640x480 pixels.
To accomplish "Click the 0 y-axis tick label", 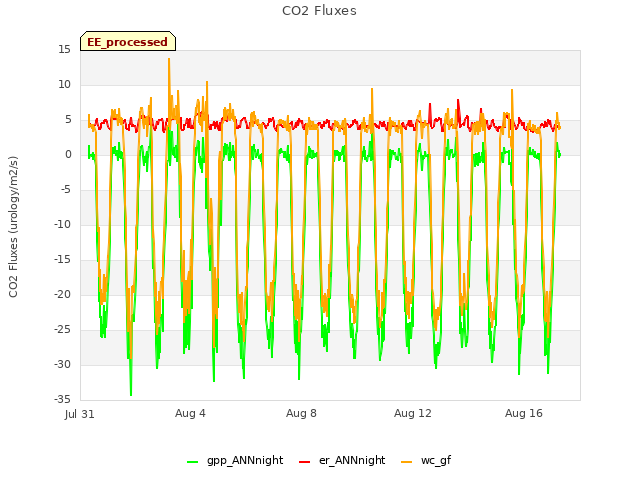I will click(x=68, y=155).
